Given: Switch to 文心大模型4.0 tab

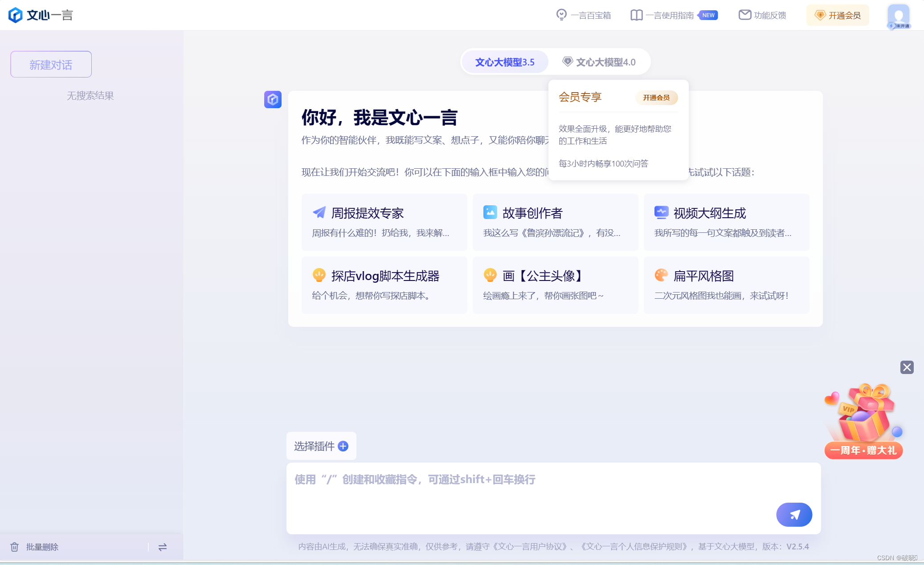Looking at the screenshot, I should [599, 62].
